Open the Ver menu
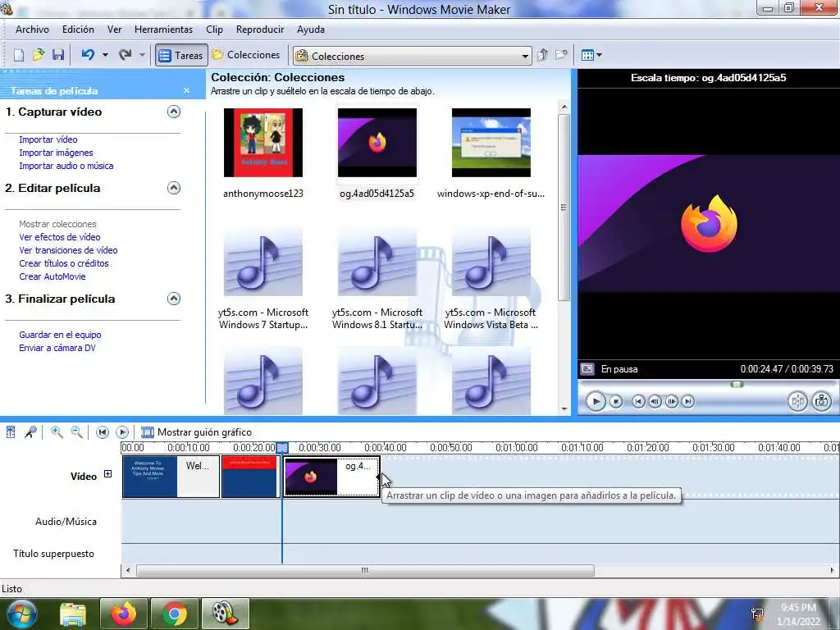 pos(115,30)
